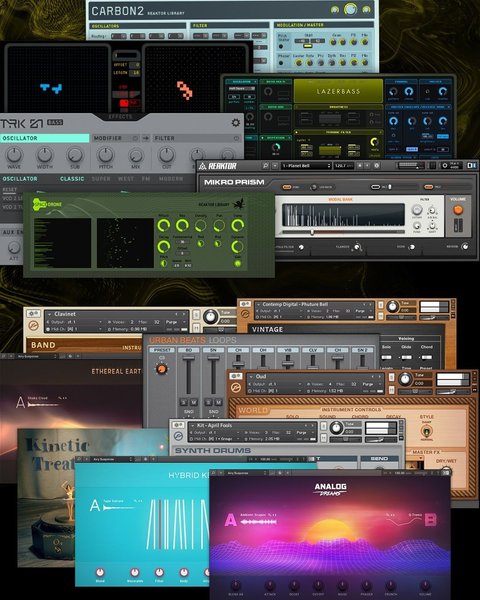Screen dimensions: 480x600
Task: Open the wrench edit icon of Kit - April Fools
Action: pos(178,425)
